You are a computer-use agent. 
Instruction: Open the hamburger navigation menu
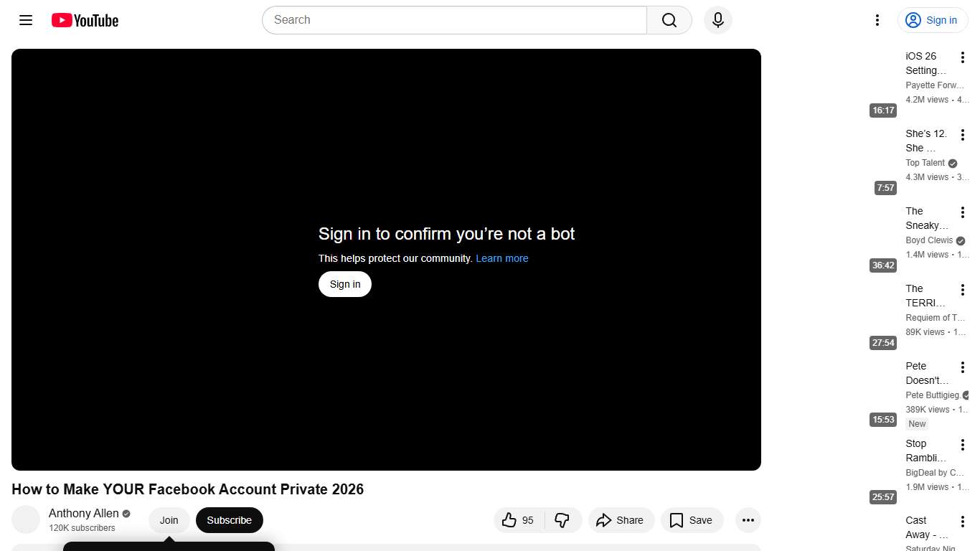point(25,20)
